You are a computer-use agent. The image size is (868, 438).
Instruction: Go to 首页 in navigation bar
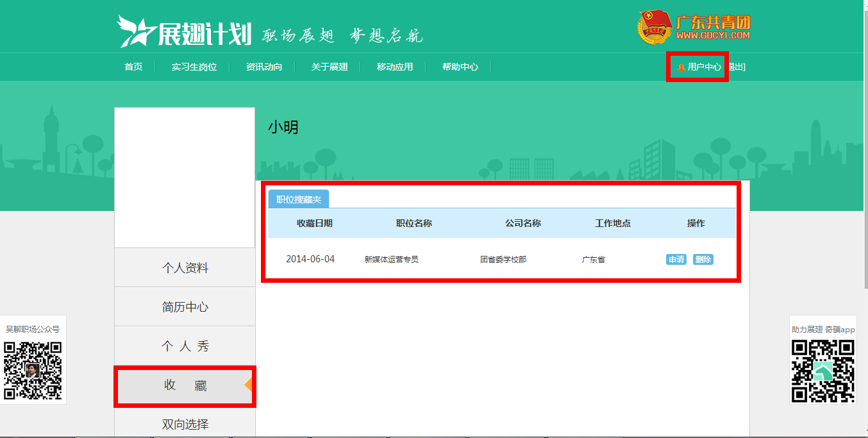pos(133,67)
